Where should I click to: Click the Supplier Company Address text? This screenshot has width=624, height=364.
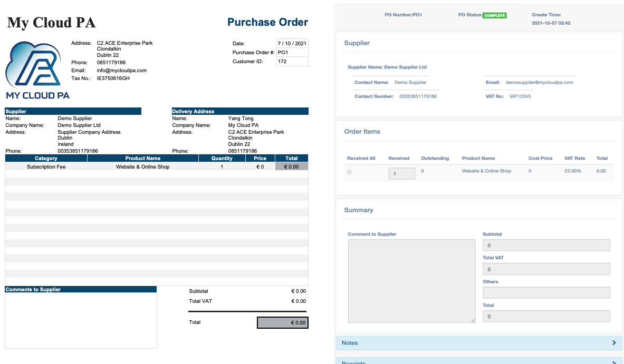tap(89, 132)
